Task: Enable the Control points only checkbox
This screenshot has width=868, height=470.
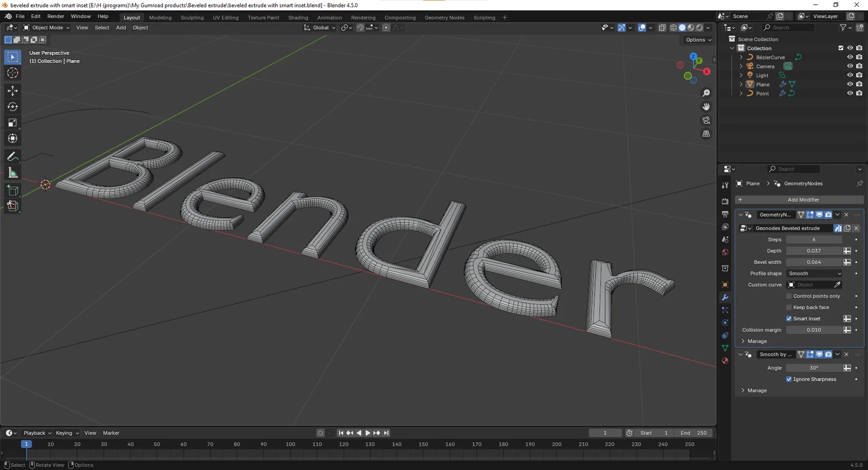Action: (789, 296)
